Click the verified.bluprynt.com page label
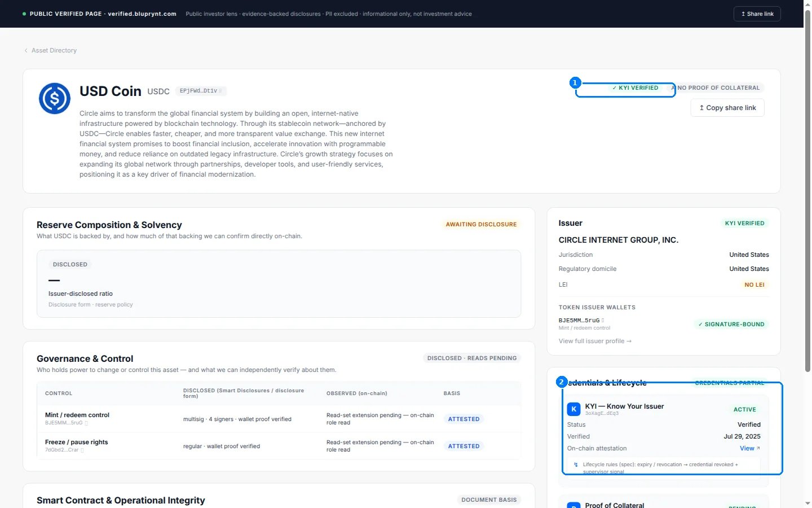The width and height of the screenshot is (812, 508). (142, 14)
